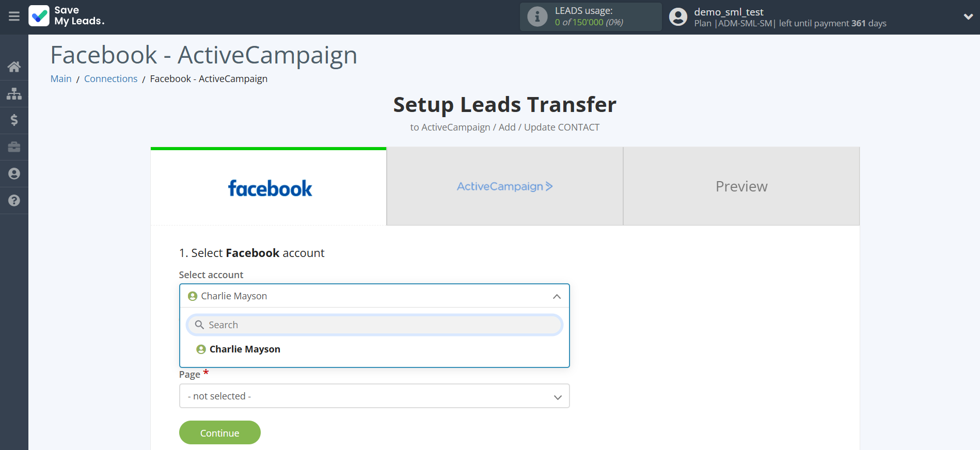
Task: Open the hamburger menu icon
Action: (x=14, y=17)
